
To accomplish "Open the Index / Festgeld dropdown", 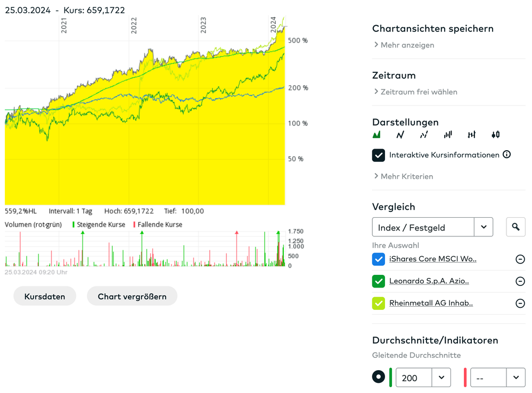I will 484,227.
